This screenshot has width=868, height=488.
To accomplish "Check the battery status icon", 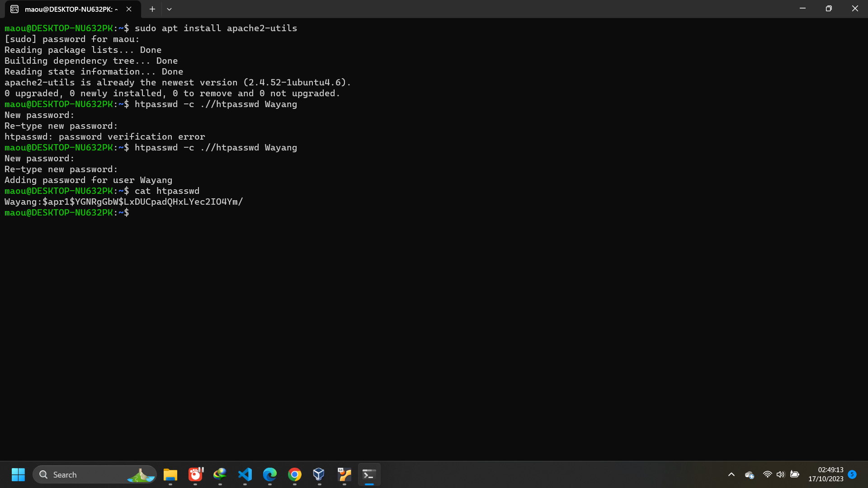I will coord(795,474).
